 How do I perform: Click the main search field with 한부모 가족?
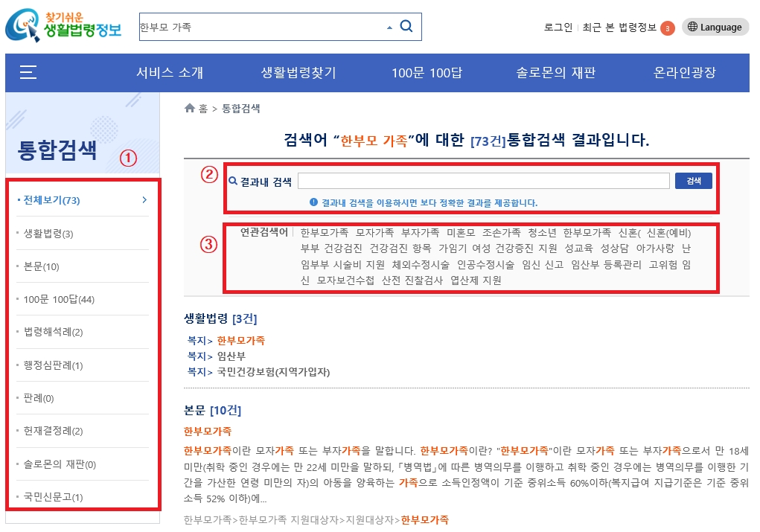tap(261, 27)
